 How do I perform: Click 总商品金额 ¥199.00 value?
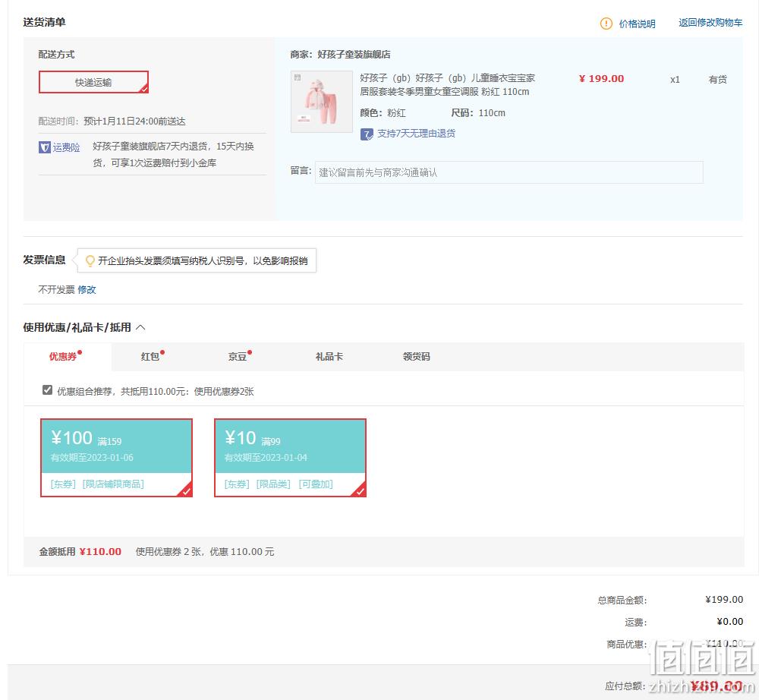click(724, 600)
